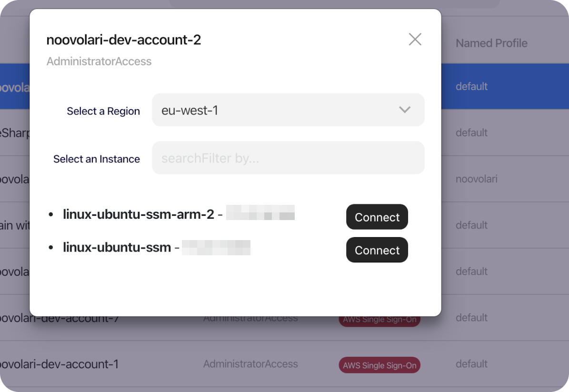This screenshot has width=569, height=392.
Task: Close the noovolari-dev-account-2 dialog
Action: [x=415, y=39]
